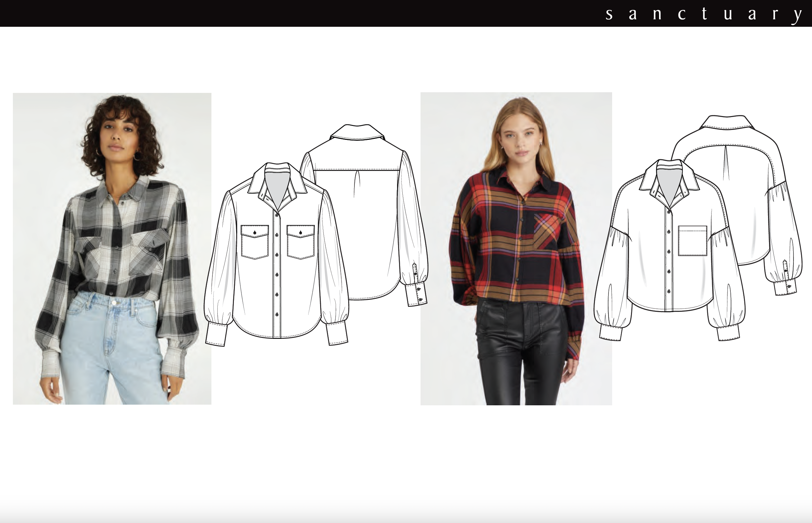The width and height of the screenshot is (812, 523).
Task: Select the red plaid shirt model photo
Action: [x=516, y=248]
